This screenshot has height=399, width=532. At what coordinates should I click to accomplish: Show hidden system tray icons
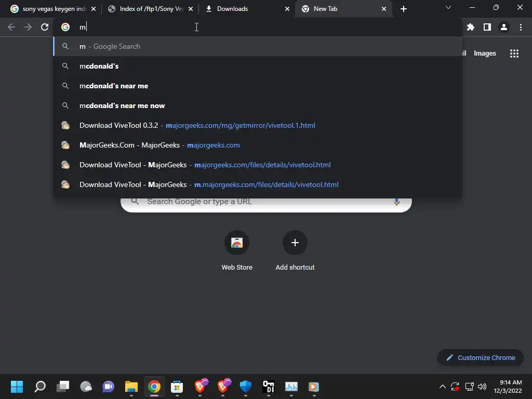click(x=443, y=387)
